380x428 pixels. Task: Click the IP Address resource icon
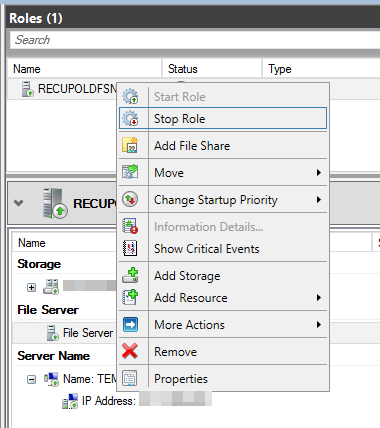click(x=70, y=401)
